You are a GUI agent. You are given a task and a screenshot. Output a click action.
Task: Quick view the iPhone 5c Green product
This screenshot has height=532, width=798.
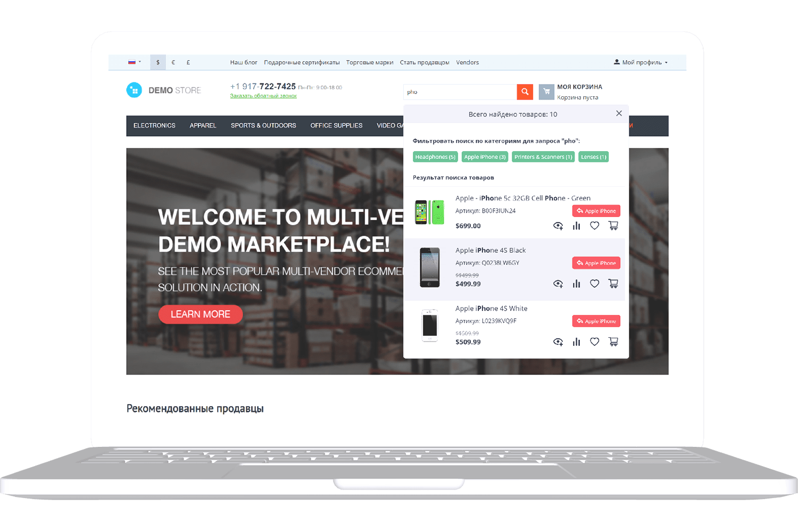(x=558, y=226)
